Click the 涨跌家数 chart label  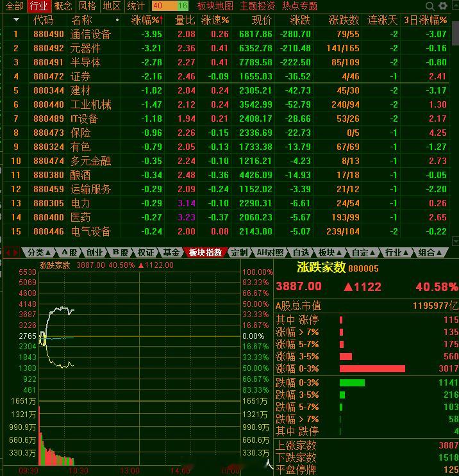pyautogui.click(x=55, y=265)
